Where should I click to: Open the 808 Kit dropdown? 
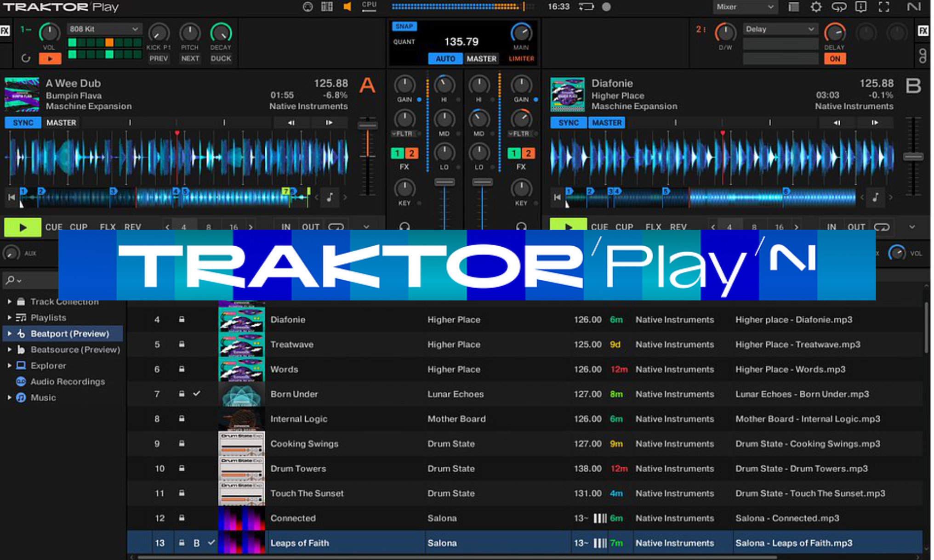[x=104, y=29]
